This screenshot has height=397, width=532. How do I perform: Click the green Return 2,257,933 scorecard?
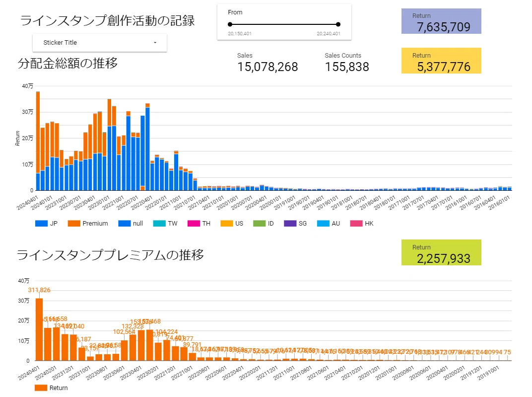pos(441,252)
